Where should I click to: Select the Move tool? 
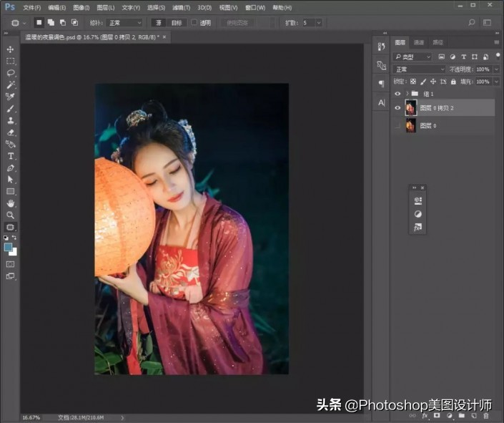pos(10,49)
